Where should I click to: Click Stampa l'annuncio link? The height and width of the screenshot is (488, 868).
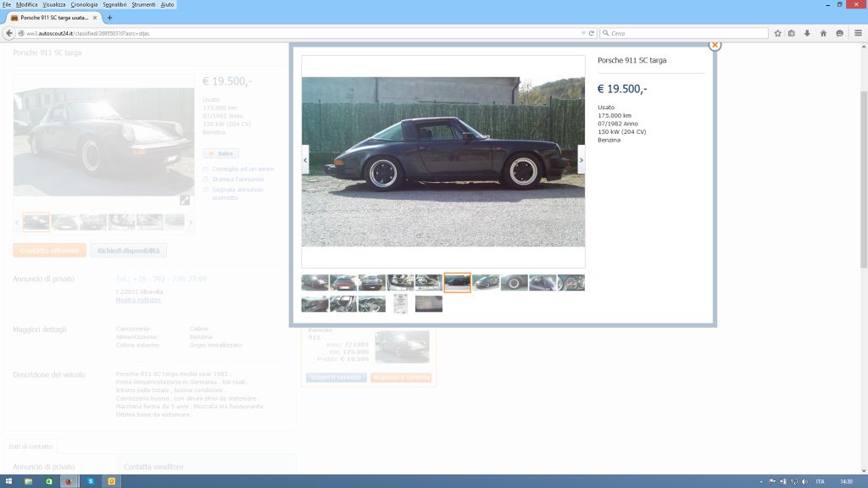point(238,180)
